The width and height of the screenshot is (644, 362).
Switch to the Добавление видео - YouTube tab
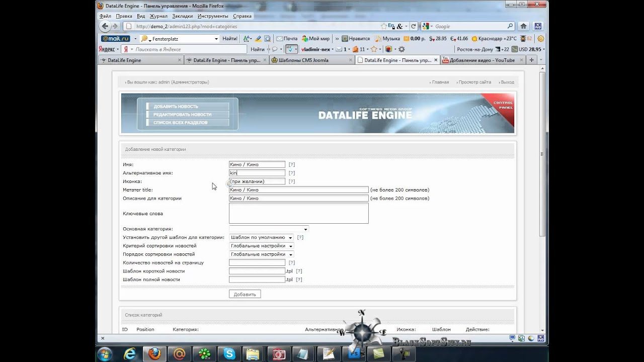[482, 60]
